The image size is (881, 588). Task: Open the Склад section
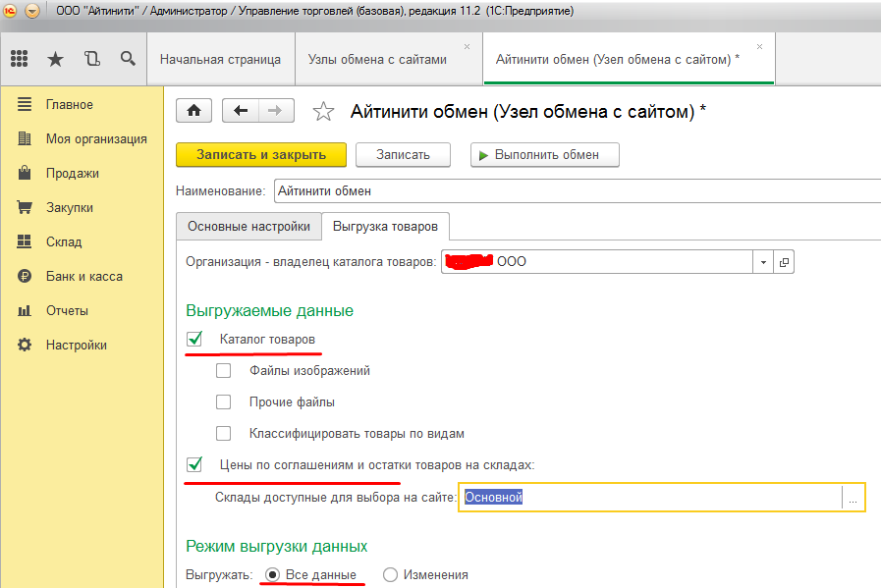click(x=64, y=241)
